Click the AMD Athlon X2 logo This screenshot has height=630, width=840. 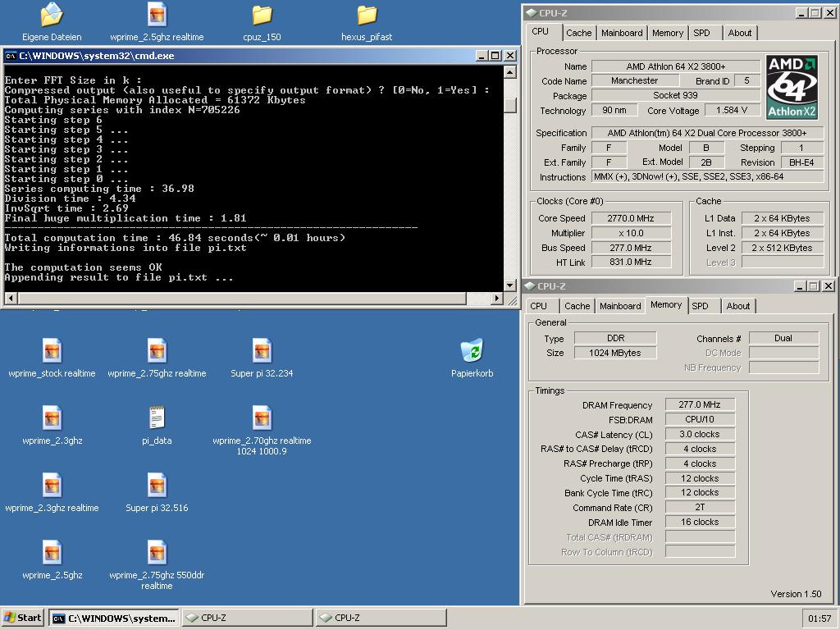click(792, 87)
